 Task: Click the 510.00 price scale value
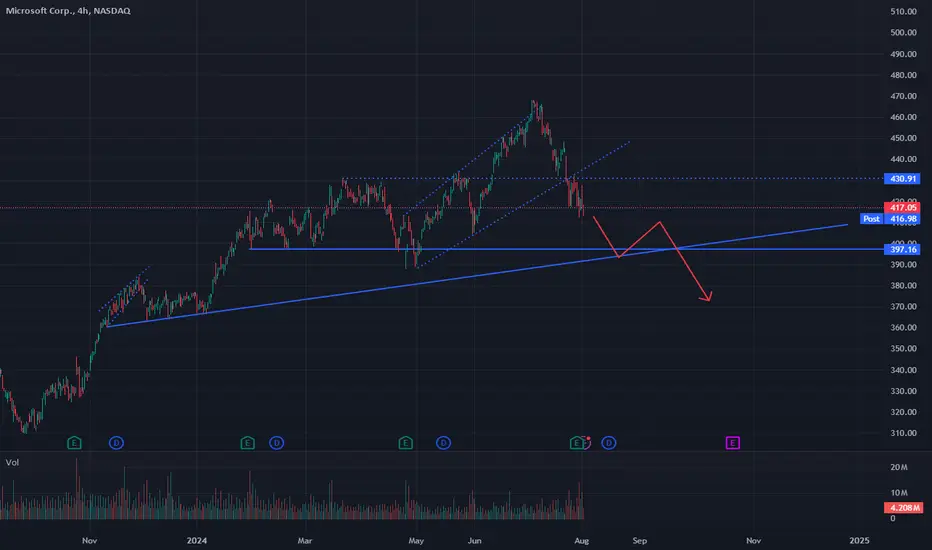(x=903, y=11)
